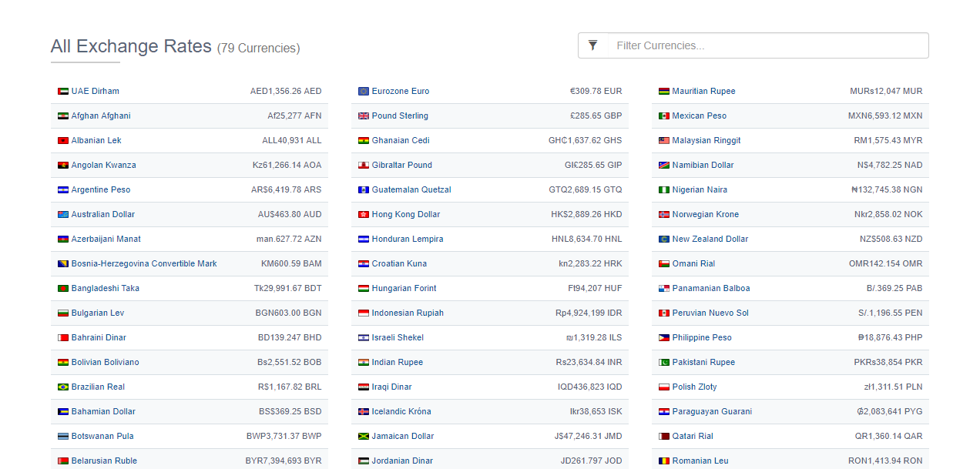Click the Malaysian Ringgit flag icon
980x469 pixels.
click(x=664, y=141)
